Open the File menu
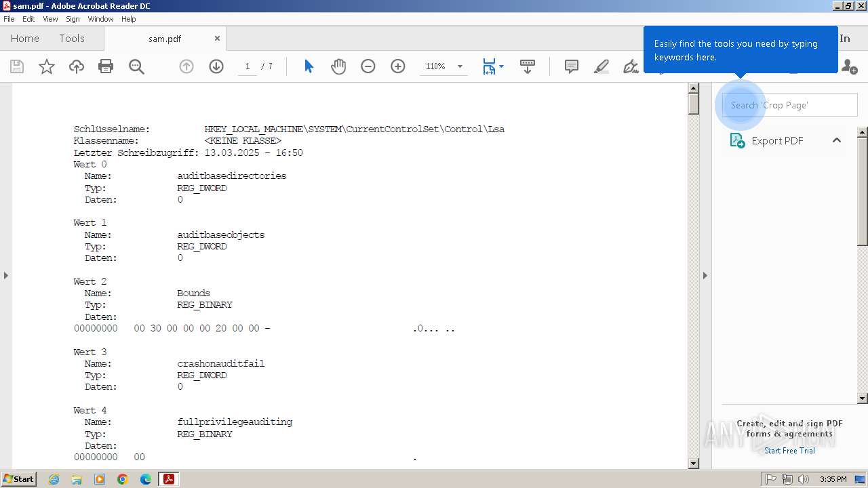Viewport: 868px width, 488px height. tap(9, 19)
